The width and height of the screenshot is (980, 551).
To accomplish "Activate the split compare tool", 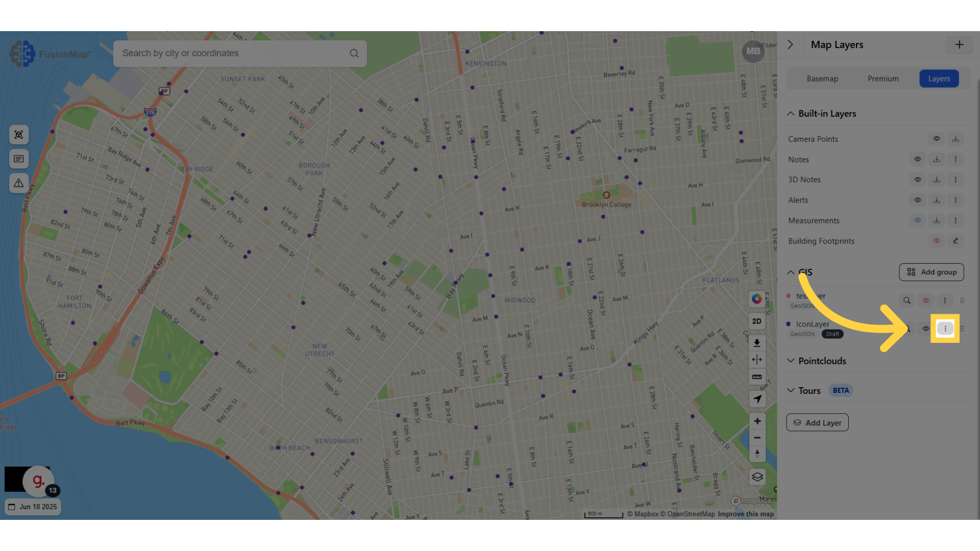I will coord(757,360).
